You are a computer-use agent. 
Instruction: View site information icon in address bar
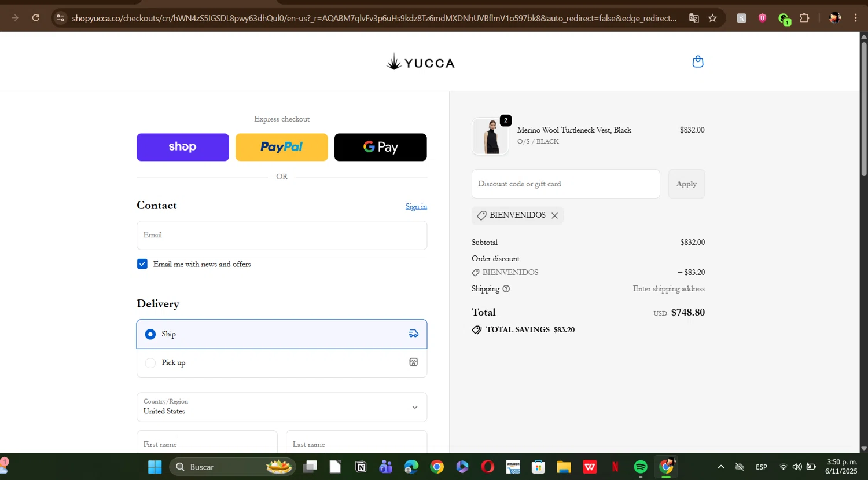point(60,18)
